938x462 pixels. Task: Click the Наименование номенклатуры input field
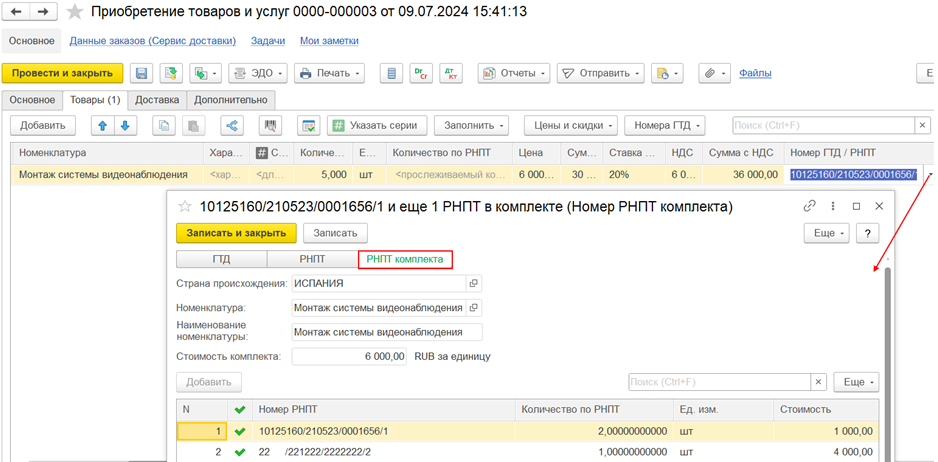click(387, 332)
